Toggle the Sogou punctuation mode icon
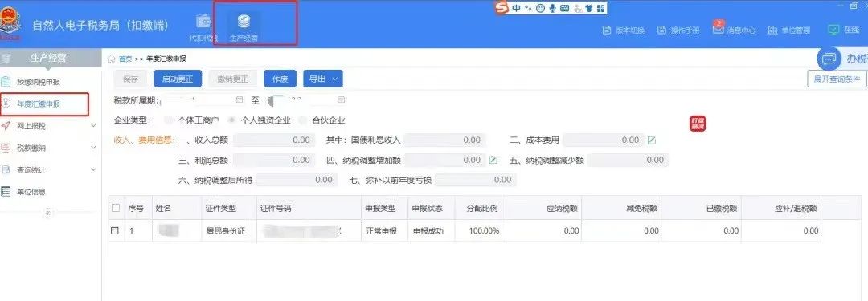Viewport: 868px width, 301px height. tap(527, 8)
